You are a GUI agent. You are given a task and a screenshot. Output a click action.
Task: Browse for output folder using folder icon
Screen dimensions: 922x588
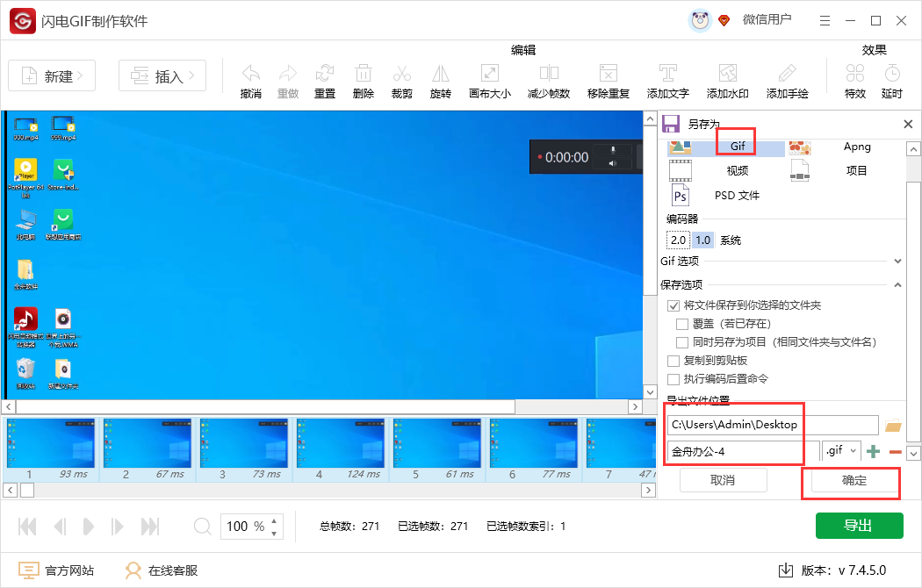(893, 426)
